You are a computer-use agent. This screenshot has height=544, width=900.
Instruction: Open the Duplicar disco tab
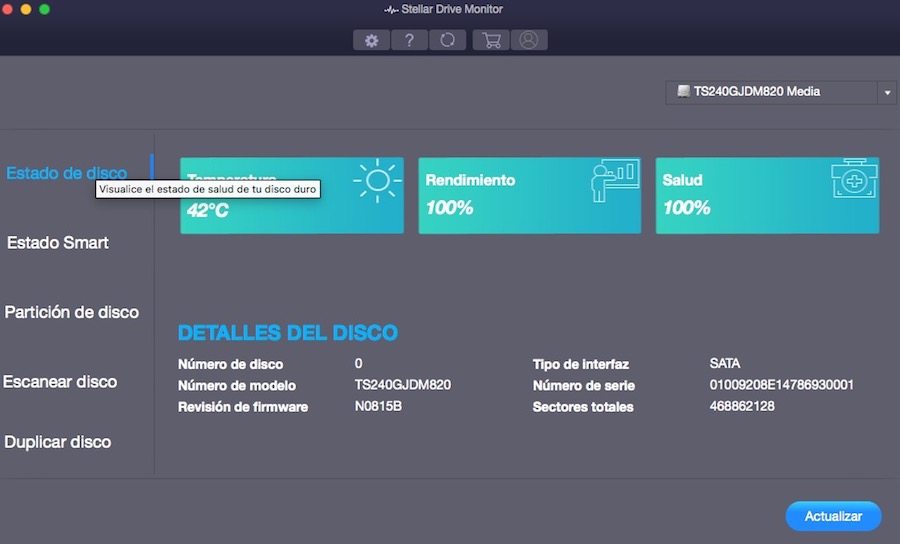pyautogui.click(x=57, y=442)
